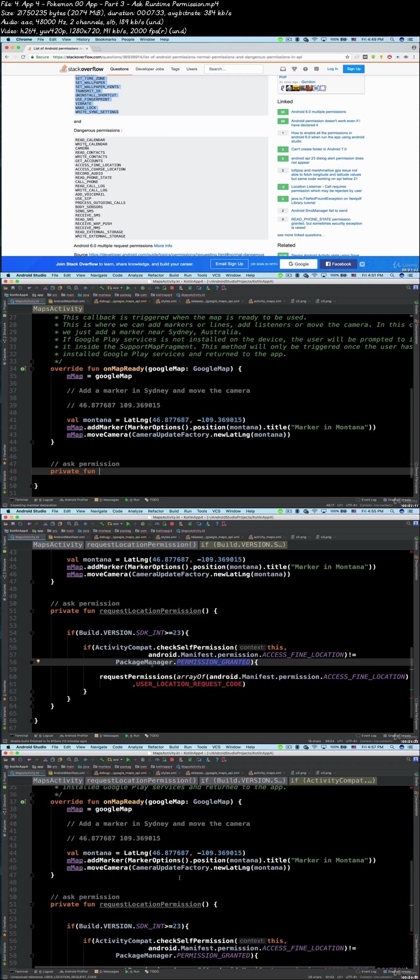Click the Chrome address bar URL
The height and width of the screenshot is (980, 420).
click(x=177, y=57)
